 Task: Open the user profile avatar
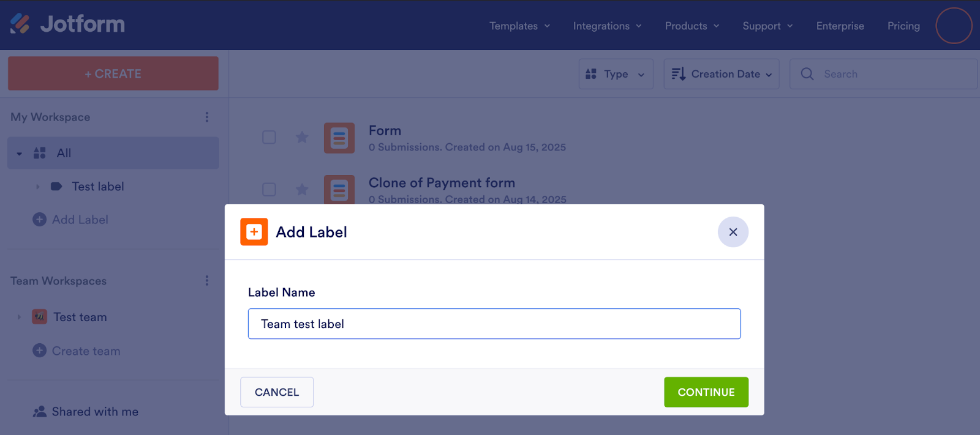pos(953,26)
